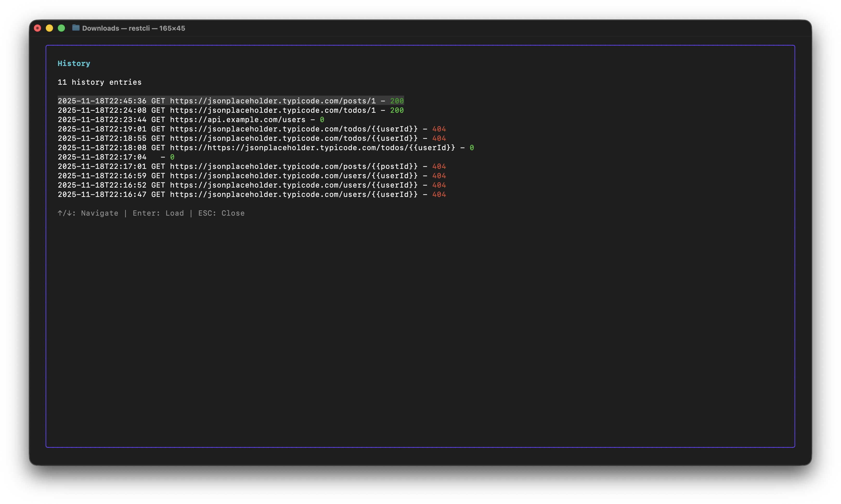
Task: Select the api.example.com/users history entry
Action: click(190, 120)
